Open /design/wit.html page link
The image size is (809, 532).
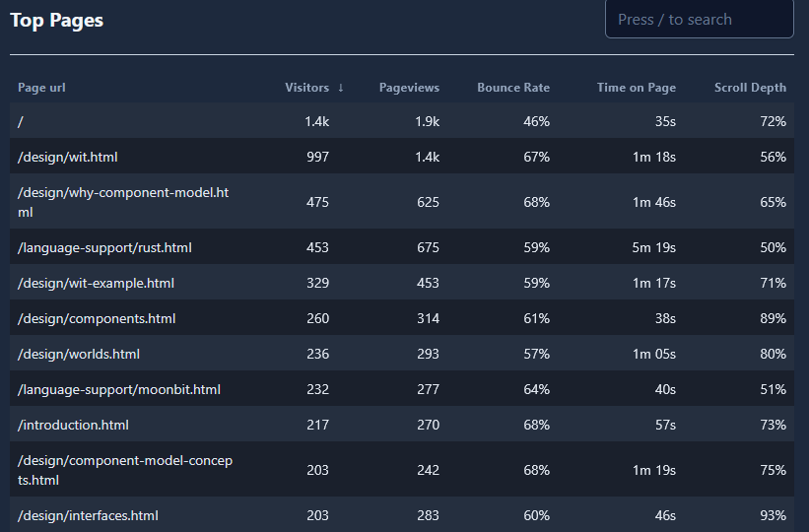tap(68, 157)
